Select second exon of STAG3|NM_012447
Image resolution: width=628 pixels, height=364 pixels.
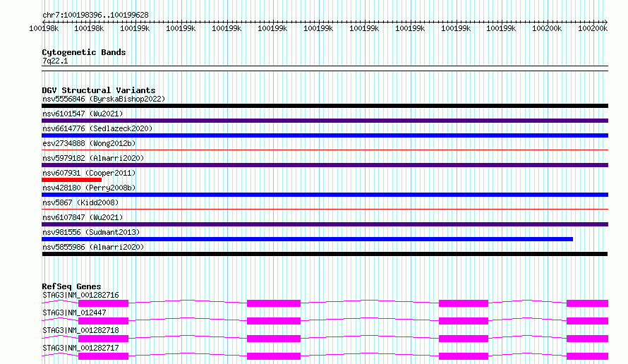point(274,321)
